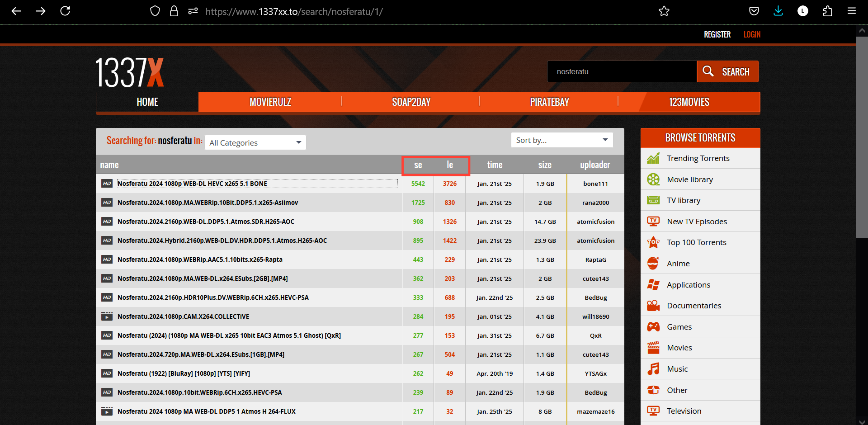The image size is (868, 425).
Task: Open the PIRATEBAY tab
Action: coord(549,102)
